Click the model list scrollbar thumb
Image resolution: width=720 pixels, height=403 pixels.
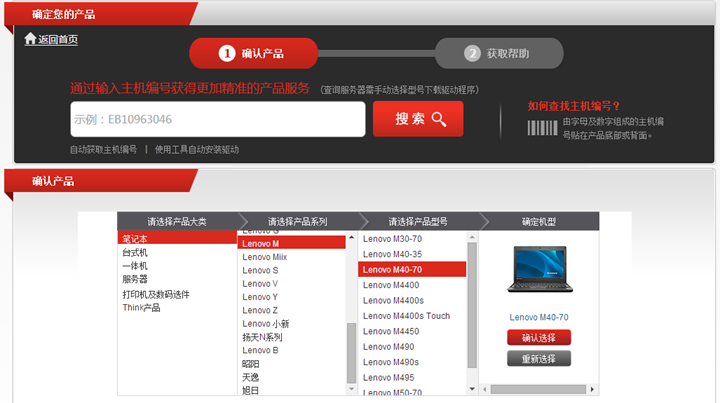point(472,305)
